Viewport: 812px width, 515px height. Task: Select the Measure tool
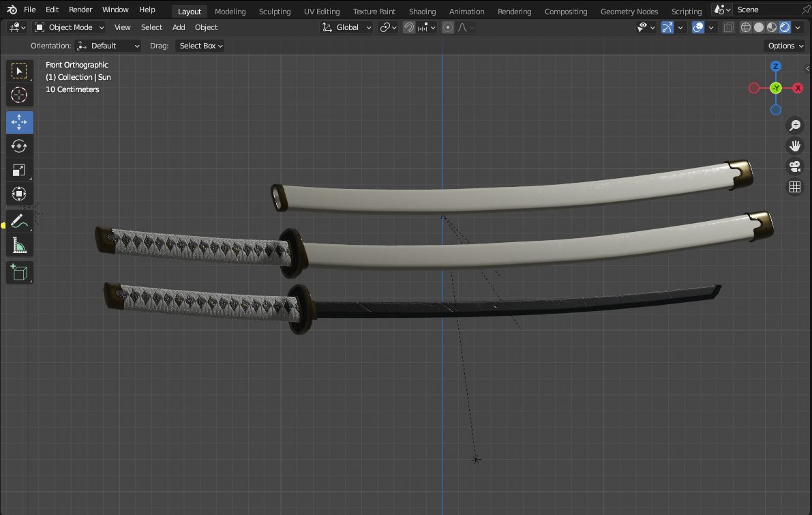(19, 245)
